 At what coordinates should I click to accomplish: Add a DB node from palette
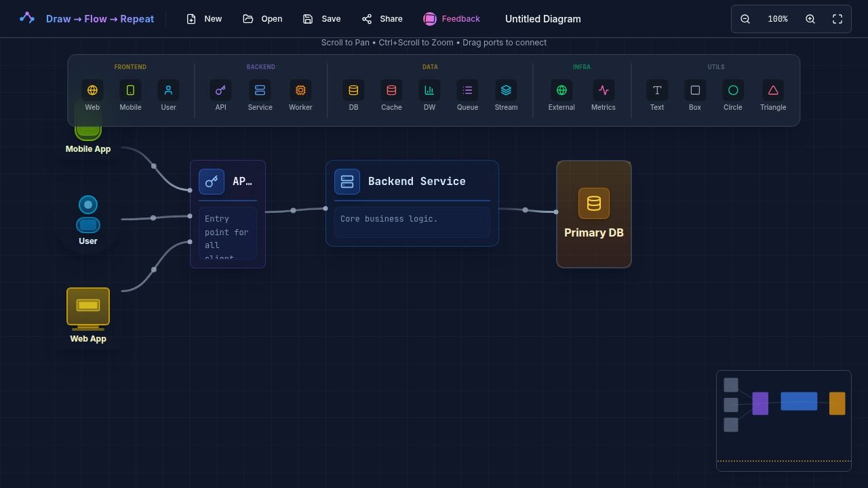pos(353,96)
